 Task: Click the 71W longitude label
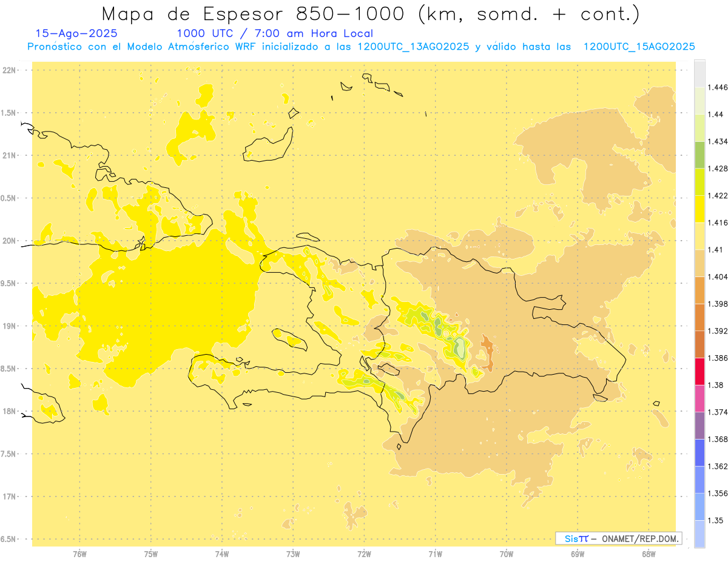point(436,554)
